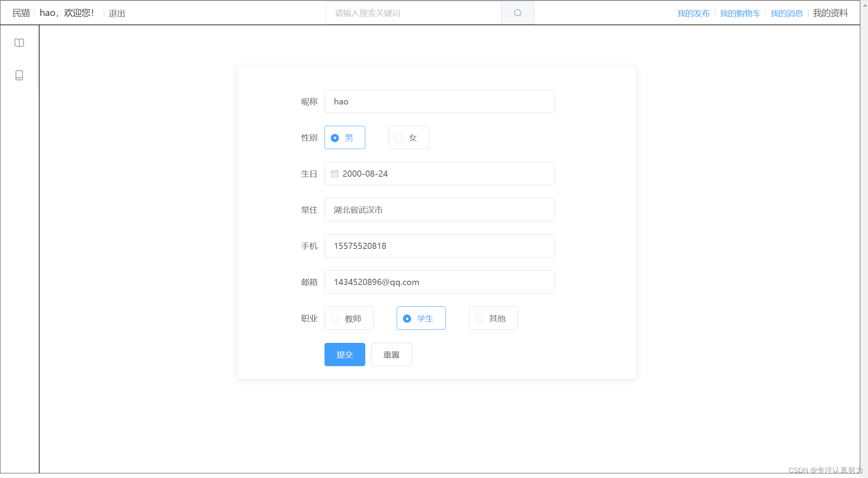
Task: Select the 女 gender radio option
Action: [409, 137]
